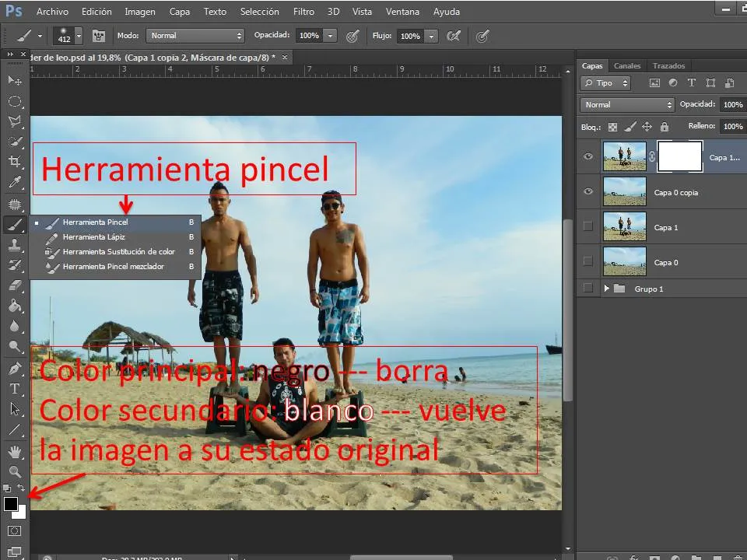Open the layer blend mode Normal dropdown
The image size is (747, 560).
627,105
